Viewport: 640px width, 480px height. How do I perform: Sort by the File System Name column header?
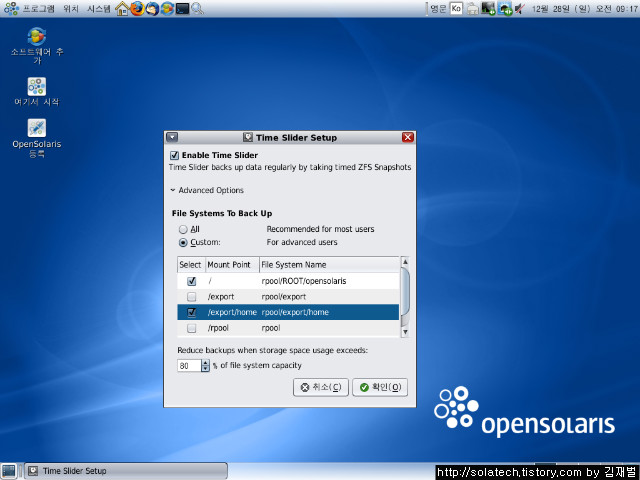tap(329, 265)
